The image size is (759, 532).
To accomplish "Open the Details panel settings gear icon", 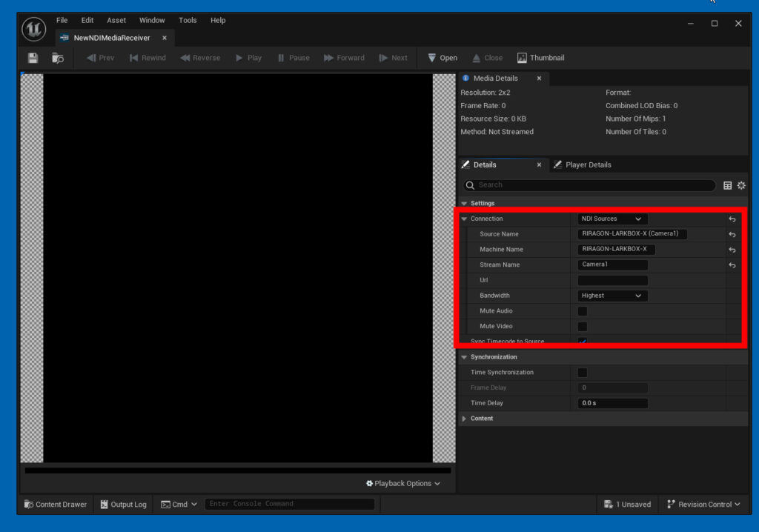I will pos(741,186).
